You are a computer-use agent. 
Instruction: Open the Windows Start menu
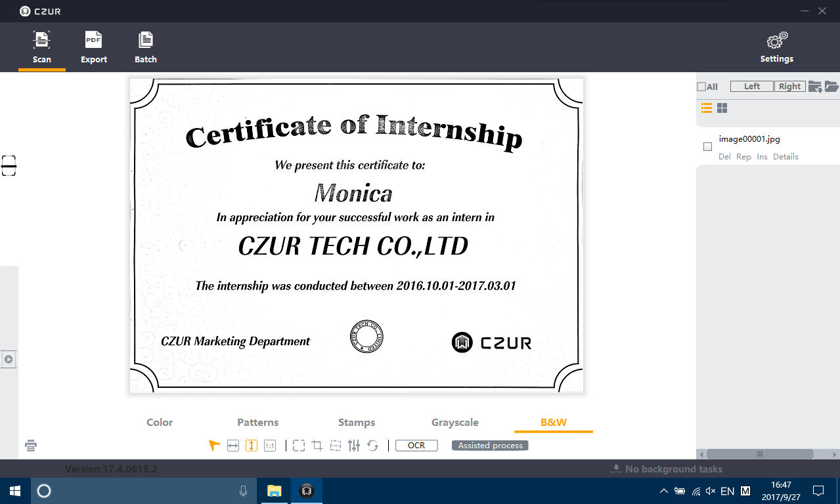coord(14,491)
